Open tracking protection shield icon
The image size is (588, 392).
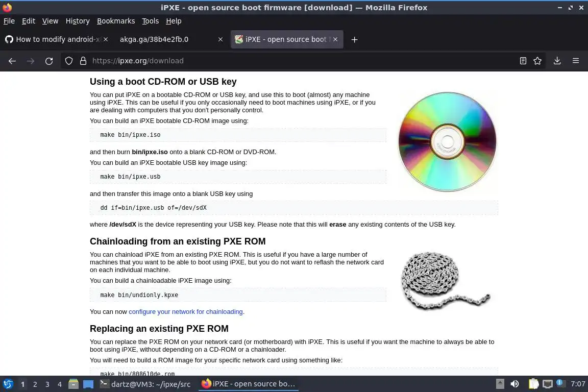click(x=69, y=61)
